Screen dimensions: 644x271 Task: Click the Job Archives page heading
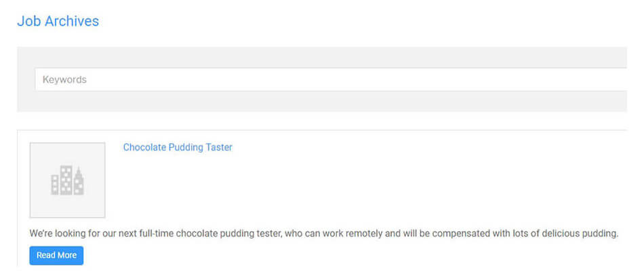(x=58, y=21)
